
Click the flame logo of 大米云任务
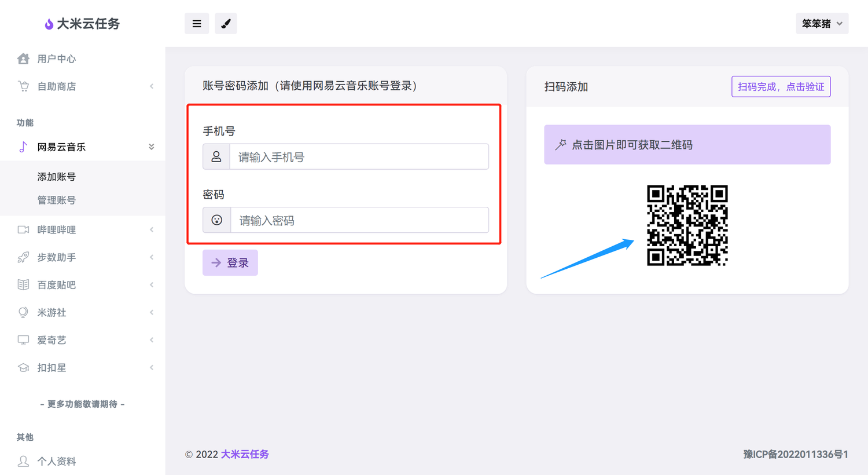(x=49, y=24)
